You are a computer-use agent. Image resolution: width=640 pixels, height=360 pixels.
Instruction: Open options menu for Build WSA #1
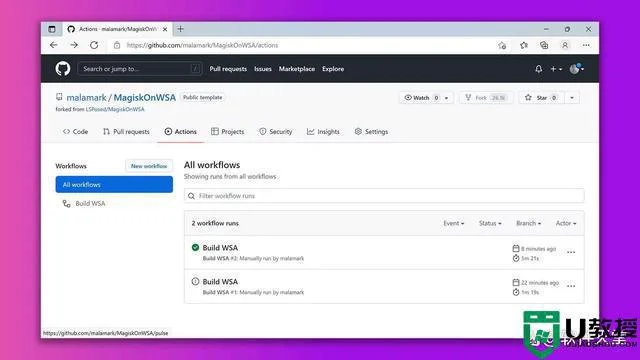[571, 286]
